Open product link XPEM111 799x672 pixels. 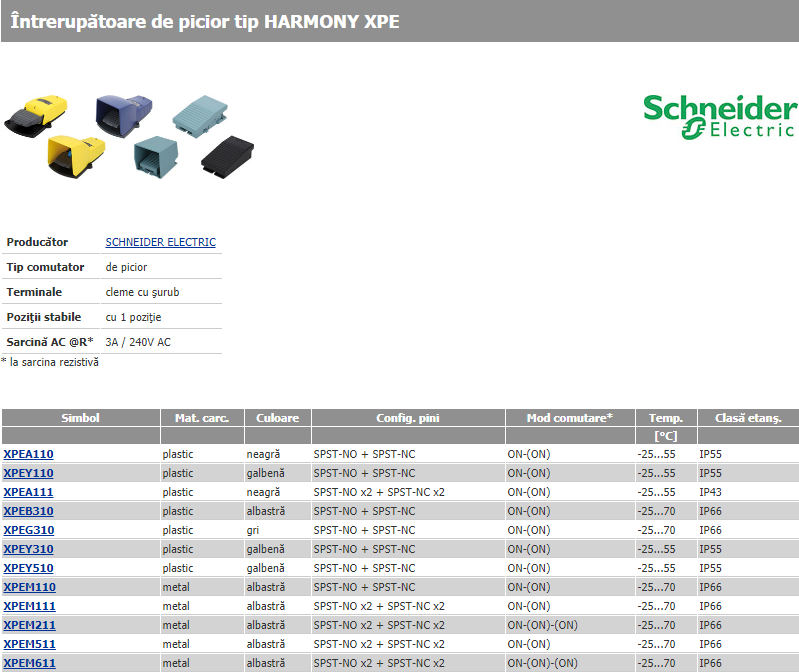click(30, 606)
